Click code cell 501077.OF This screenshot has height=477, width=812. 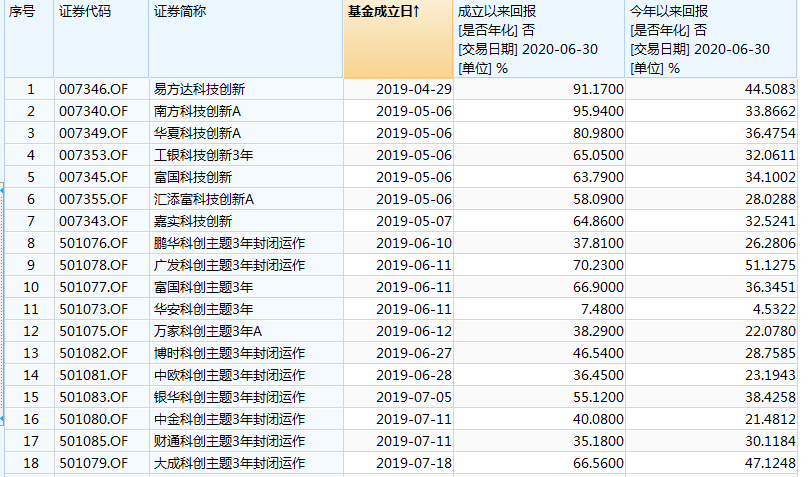[93, 287]
